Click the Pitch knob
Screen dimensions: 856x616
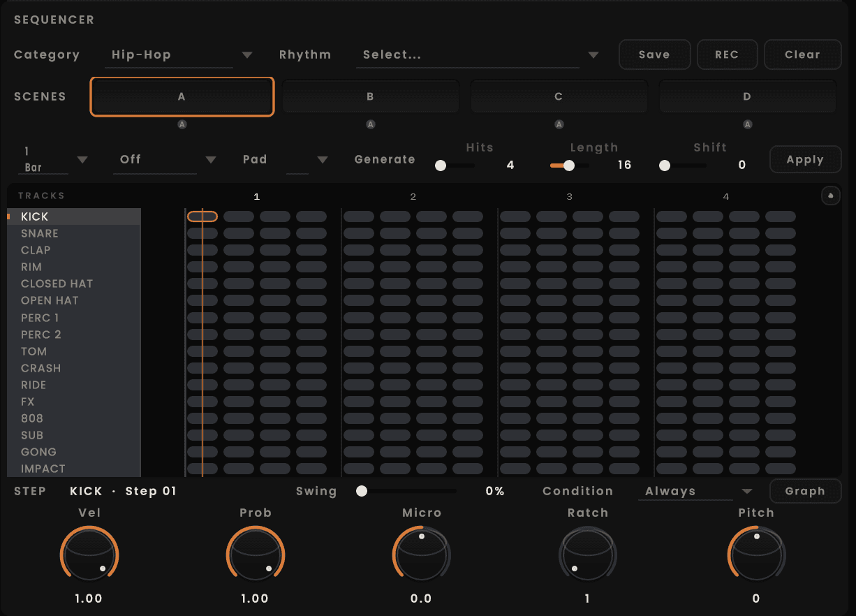(756, 556)
